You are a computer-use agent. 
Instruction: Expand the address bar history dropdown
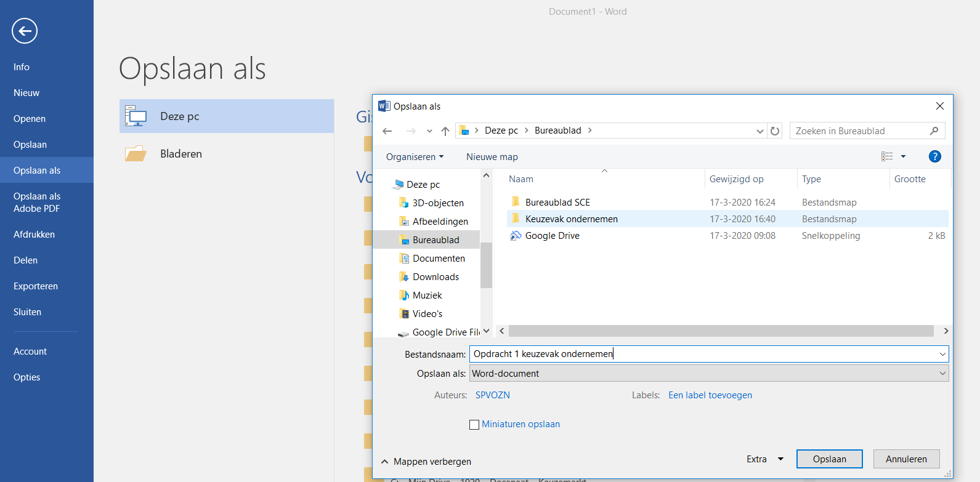pos(759,131)
